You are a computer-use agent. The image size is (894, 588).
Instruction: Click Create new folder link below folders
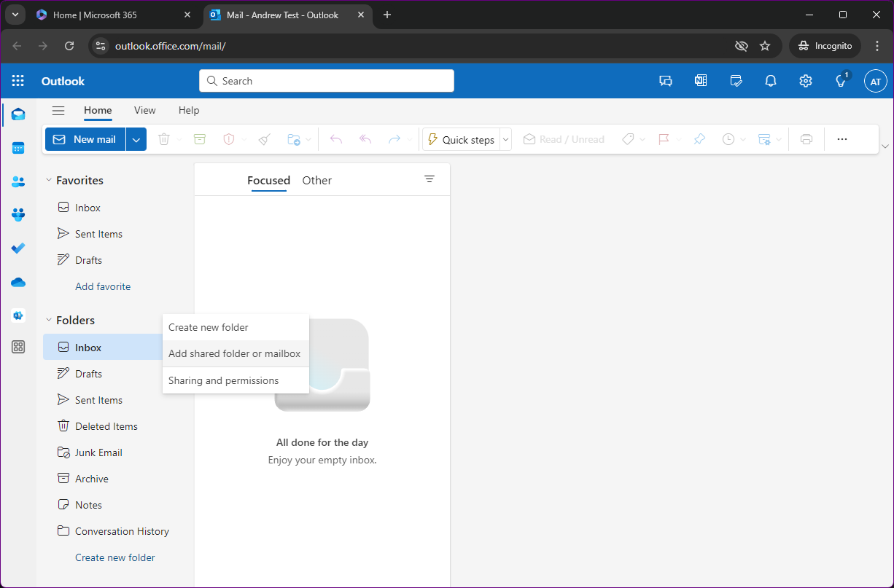point(115,557)
